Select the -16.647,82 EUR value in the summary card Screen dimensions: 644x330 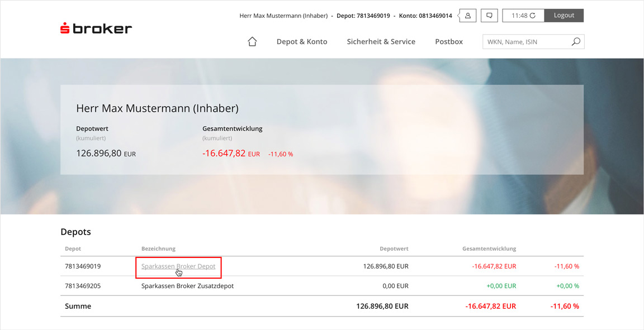click(231, 154)
